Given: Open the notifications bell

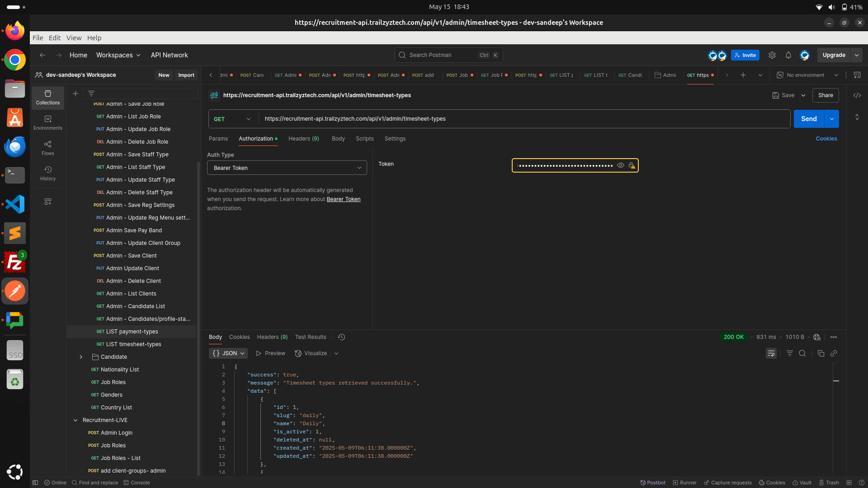Looking at the screenshot, I should [788, 55].
